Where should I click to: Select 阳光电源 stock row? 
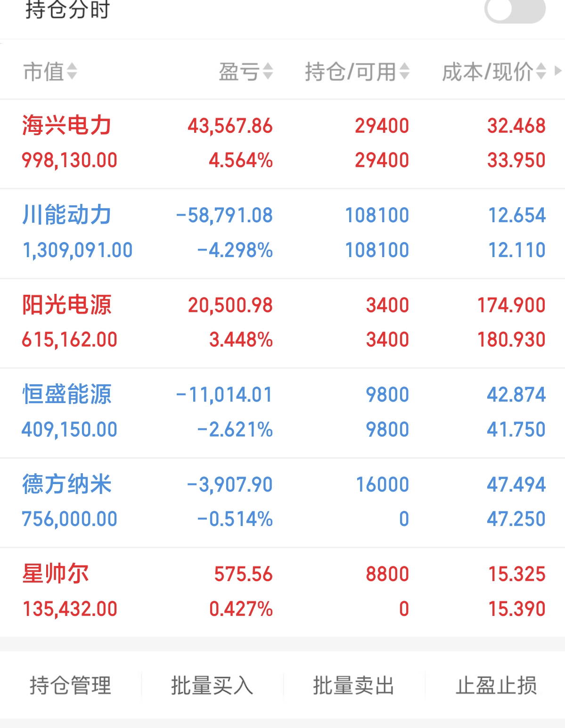66,305
